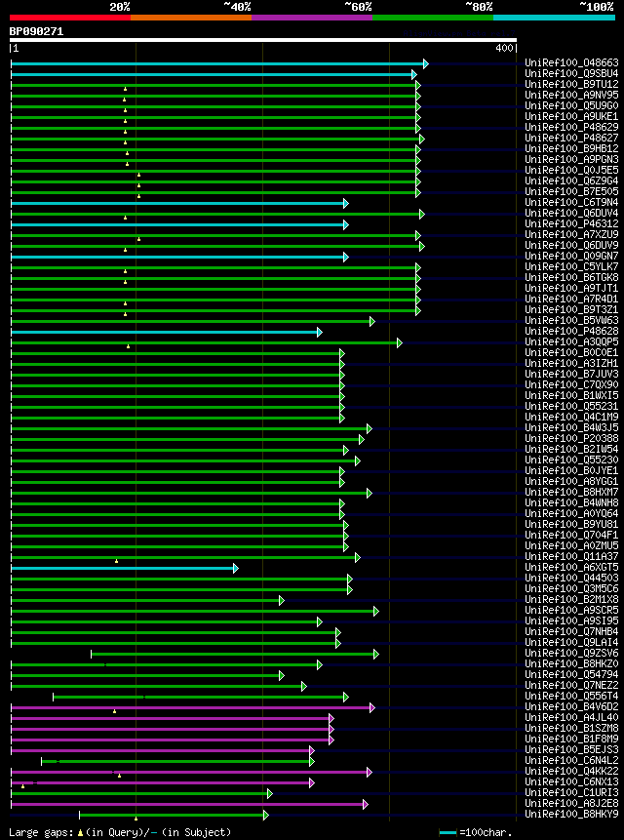
Task: Select the UniRef100_Q9ZSV6 label
Action: (x=571, y=653)
